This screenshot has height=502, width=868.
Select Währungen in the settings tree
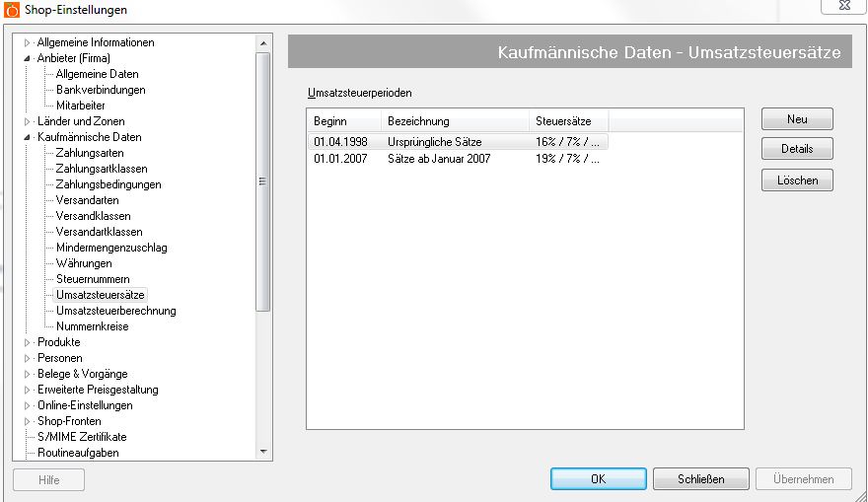pos(84,263)
